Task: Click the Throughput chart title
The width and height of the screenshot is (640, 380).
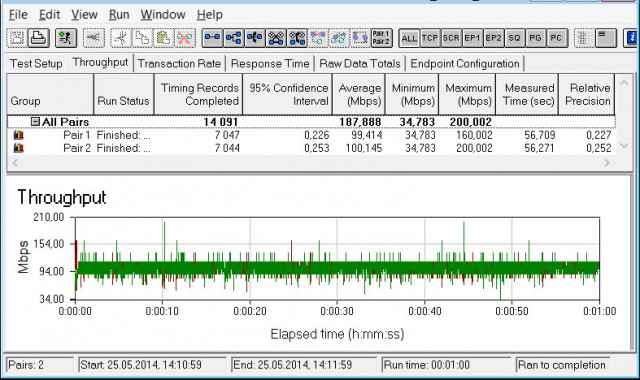Action: [62, 198]
